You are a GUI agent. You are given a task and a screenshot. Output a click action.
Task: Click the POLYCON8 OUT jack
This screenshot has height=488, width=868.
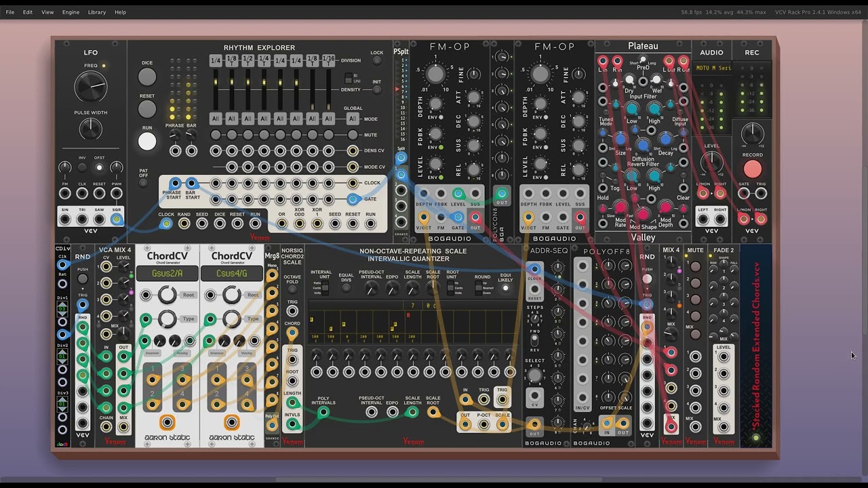[502, 194]
